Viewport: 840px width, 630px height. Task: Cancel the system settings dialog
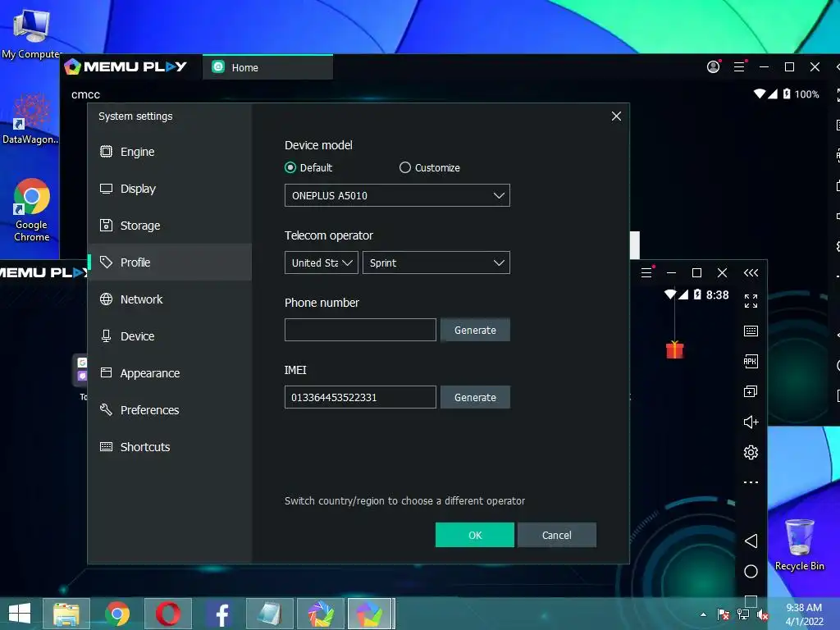(557, 535)
